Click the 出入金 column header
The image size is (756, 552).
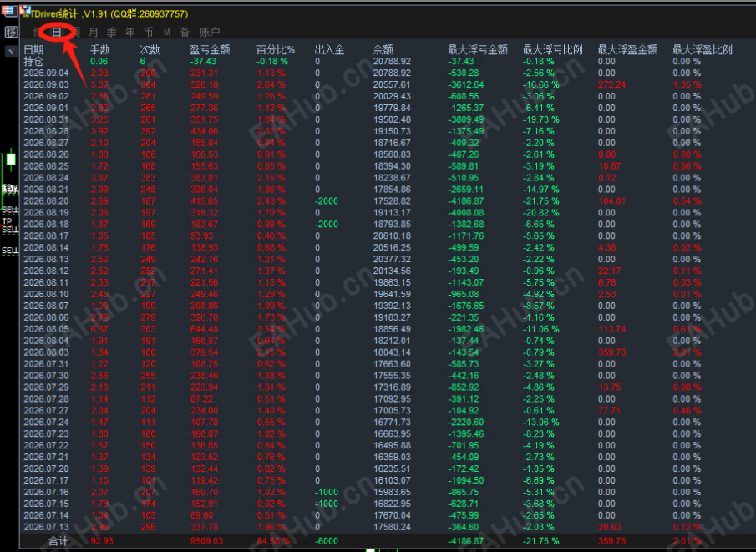tap(330, 49)
